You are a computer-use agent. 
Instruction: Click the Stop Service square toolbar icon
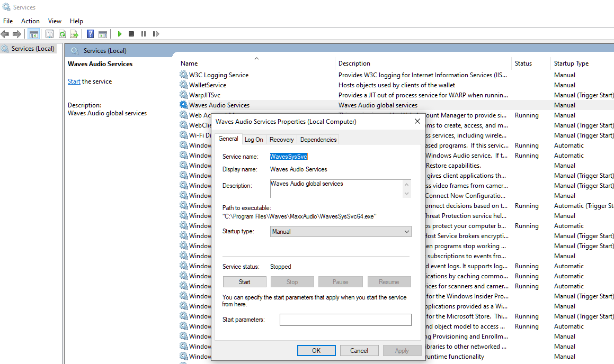pos(131,34)
